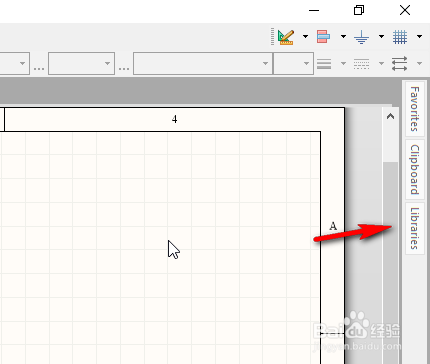
Task: Select the drawing tools pencil-and-ruler icon
Action: (x=286, y=37)
